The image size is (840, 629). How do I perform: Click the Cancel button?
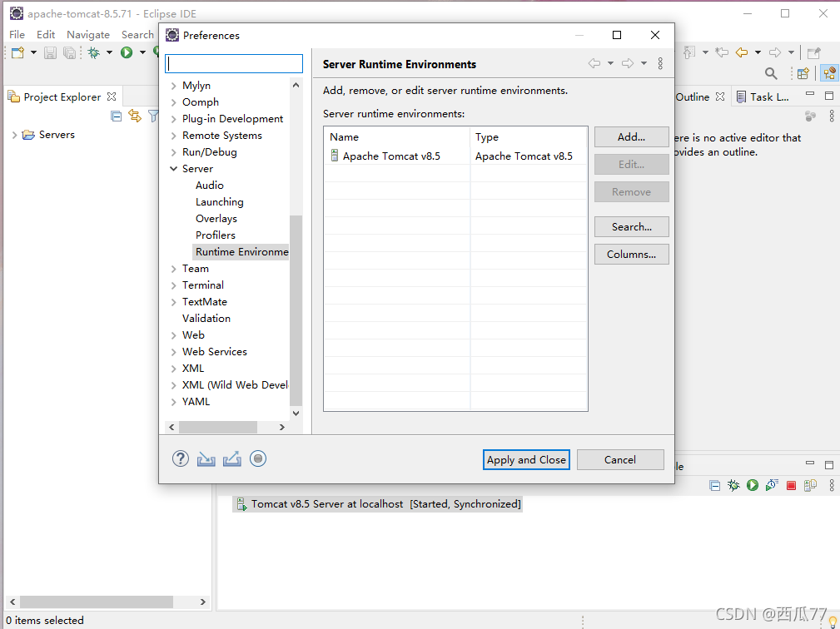point(620,460)
